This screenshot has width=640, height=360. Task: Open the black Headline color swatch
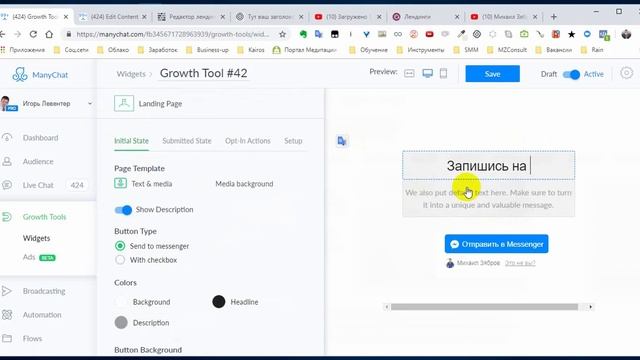point(219,302)
